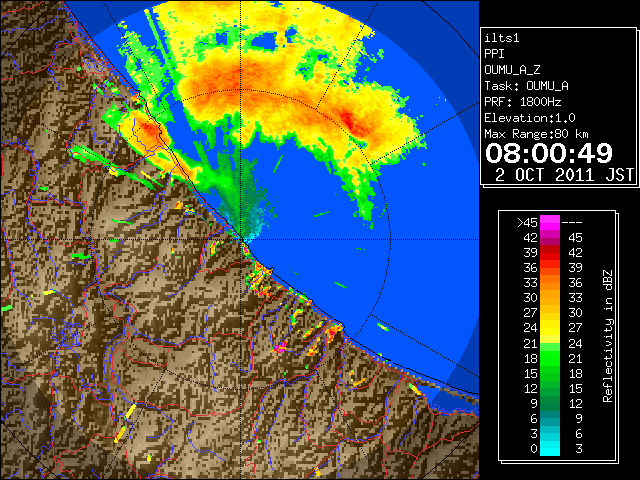640x480 pixels.
Task: Click the 'Max Range:80 km' text
Action: pyautogui.click(x=536, y=134)
